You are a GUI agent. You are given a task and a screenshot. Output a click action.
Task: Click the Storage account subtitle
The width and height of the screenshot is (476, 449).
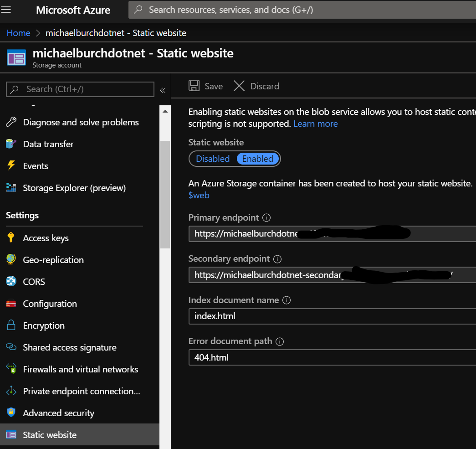57,65
